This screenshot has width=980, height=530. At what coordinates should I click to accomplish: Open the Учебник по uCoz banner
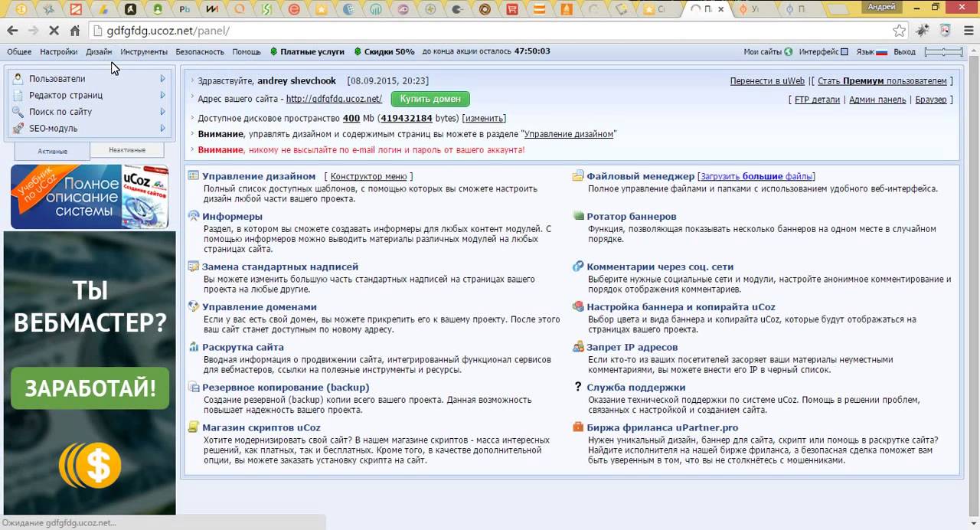[x=90, y=196]
